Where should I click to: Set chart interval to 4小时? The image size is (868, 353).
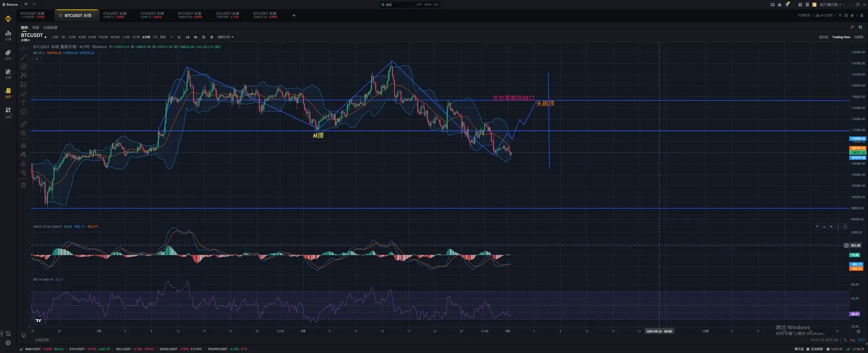[x=146, y=37]
